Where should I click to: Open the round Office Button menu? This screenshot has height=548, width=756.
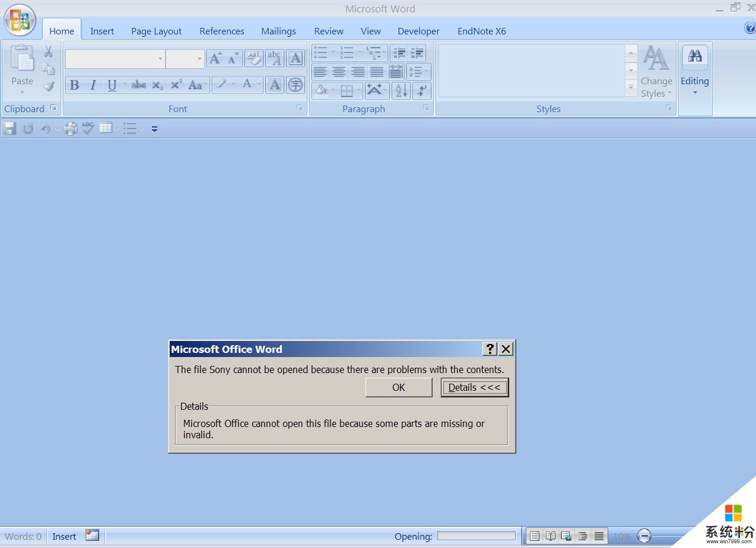[20, 20]
